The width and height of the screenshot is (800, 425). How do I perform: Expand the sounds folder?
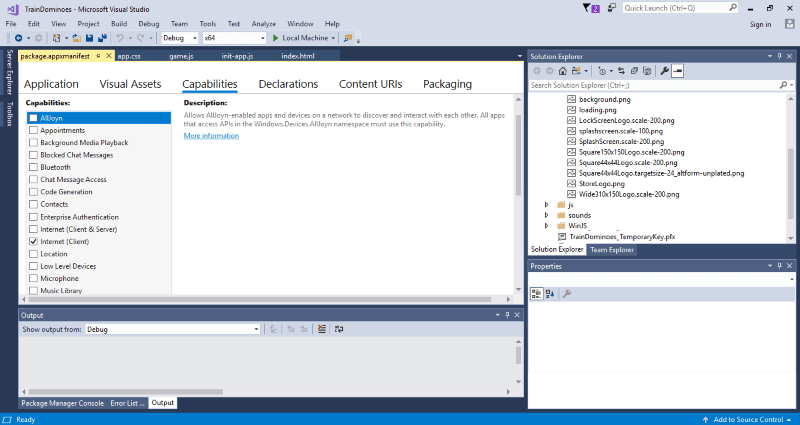(546, 215)
